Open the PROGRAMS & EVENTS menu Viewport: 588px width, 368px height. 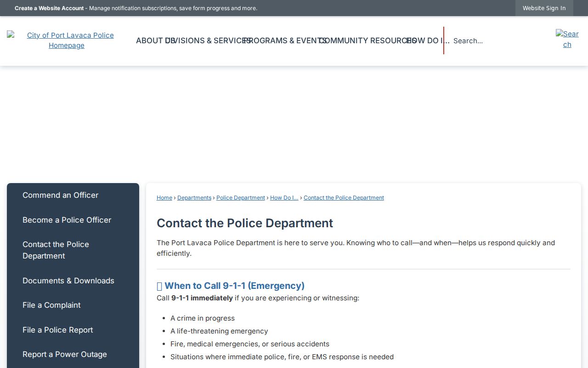click(x=285, y=40)
